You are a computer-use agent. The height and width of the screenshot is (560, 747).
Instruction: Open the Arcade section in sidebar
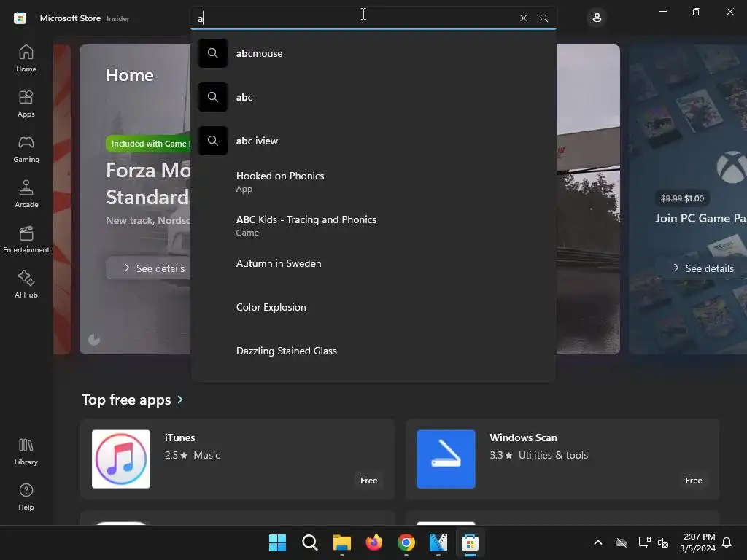(26, 194)
